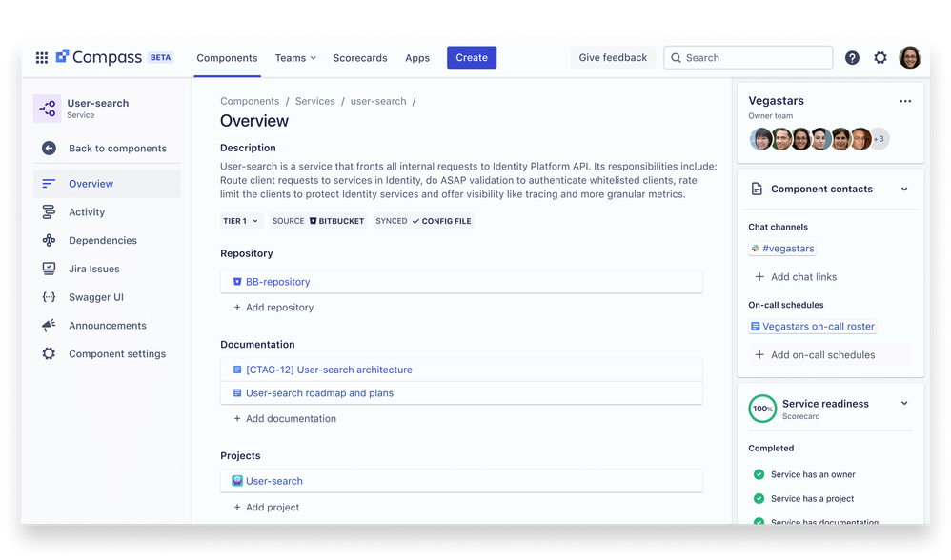Click the SOURCE BITBUCKET tag
This screenshot has width=951, height=560.
click(318, 221)
